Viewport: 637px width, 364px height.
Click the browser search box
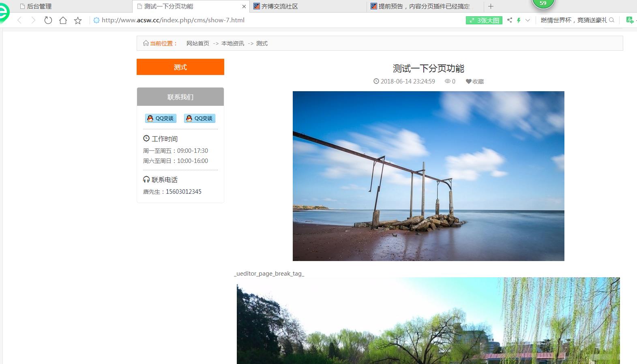573,20
